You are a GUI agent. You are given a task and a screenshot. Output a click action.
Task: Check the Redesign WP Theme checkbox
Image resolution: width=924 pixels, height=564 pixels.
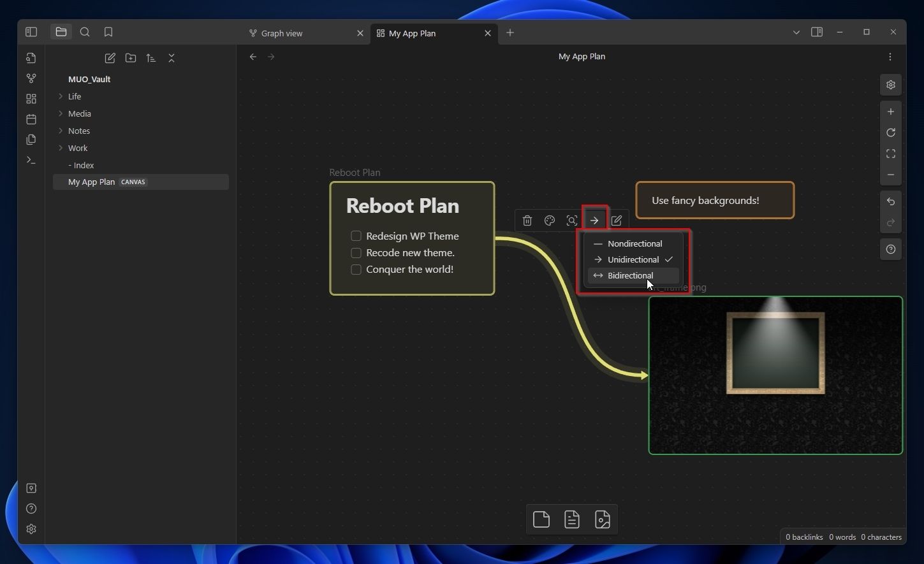pos(356,236)
